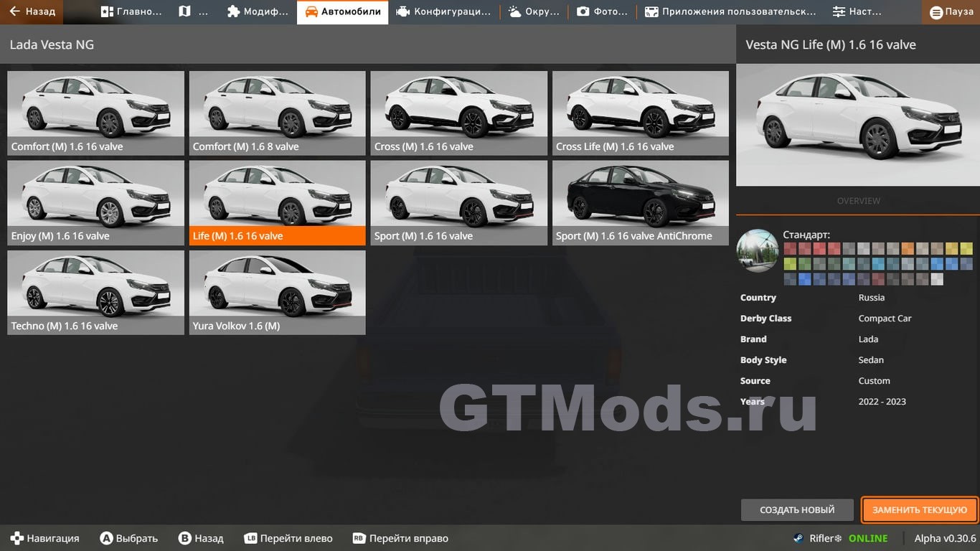This screenshot has height=551, width=980.
Task: Pick the lime yellow-green paint swatch
Action: coord(790,263)
